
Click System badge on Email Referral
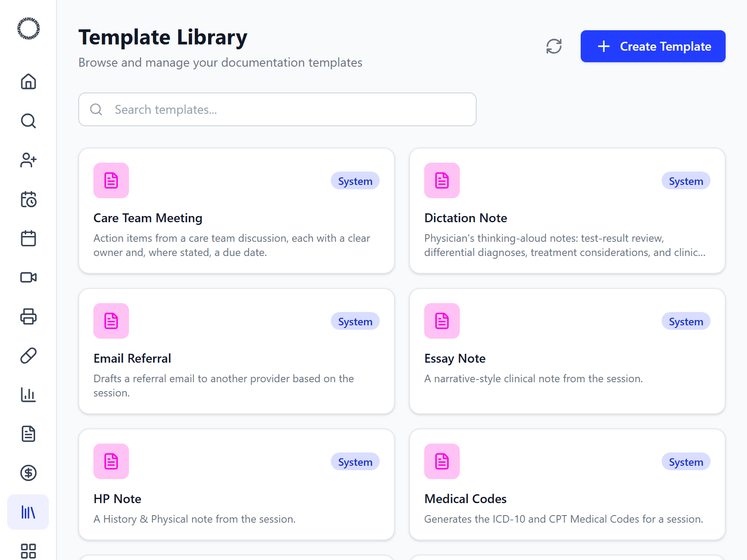pyautogui.click(x=355, y=321)
